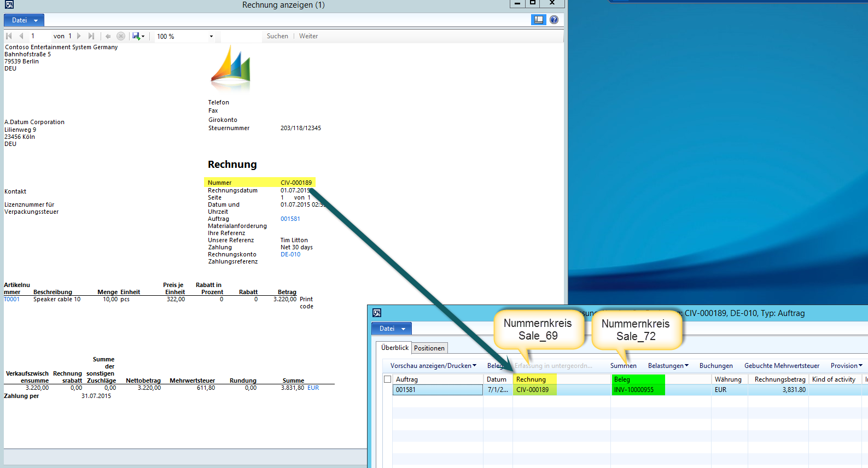Open the Datei menu in invoice viewer
The height and width of the screenshot is (468, 868).
coord(24,20)
